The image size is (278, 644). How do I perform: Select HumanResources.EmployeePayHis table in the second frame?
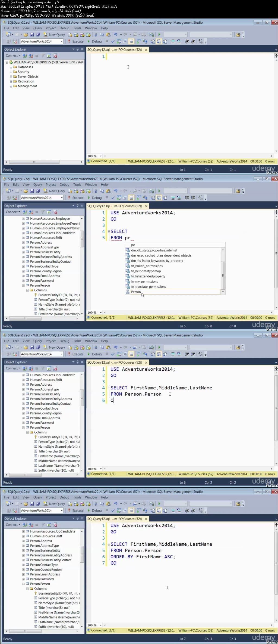pos(55,228)
